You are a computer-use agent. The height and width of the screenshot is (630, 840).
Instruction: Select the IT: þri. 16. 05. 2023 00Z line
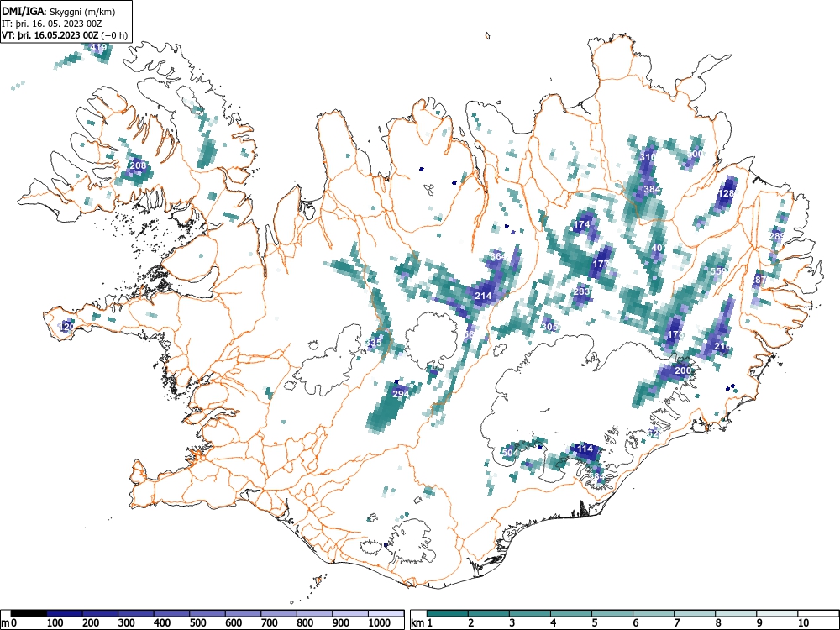pyautogui.click(x=51, y=24)
